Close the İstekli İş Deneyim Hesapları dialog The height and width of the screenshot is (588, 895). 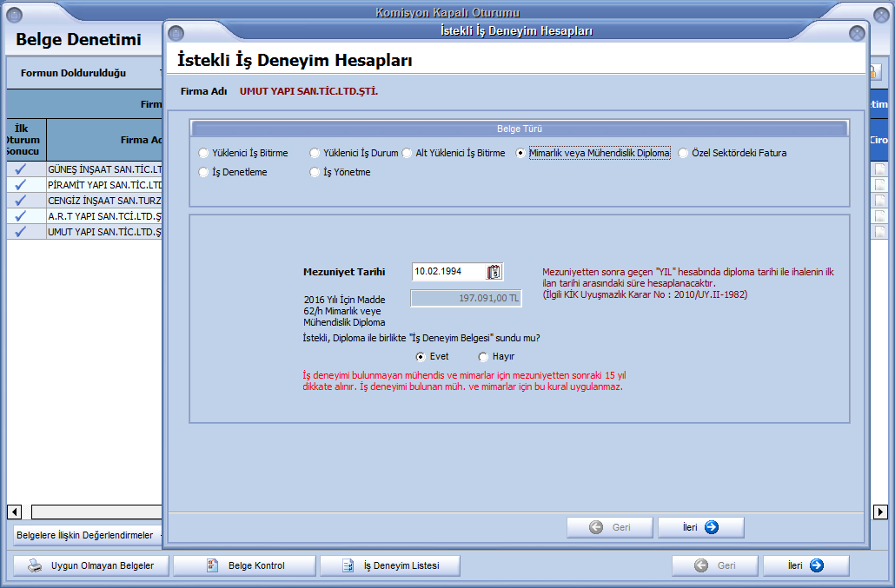(856, 32)
